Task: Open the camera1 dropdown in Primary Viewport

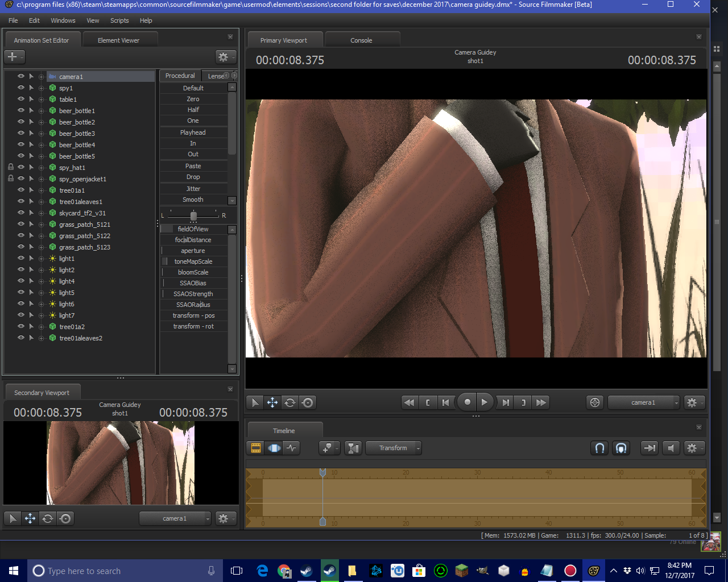Action: coord(644,402)
